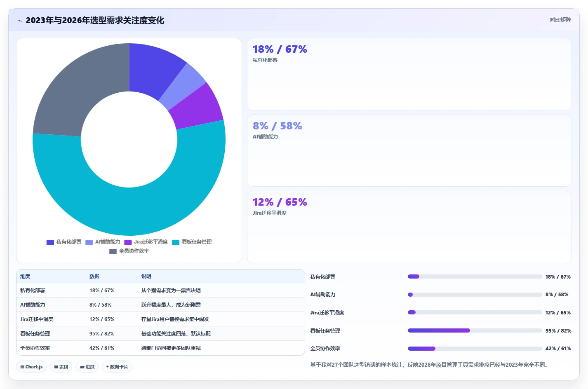Click the 基础功能关注度回落，默认标配 cell

(176, 334)
